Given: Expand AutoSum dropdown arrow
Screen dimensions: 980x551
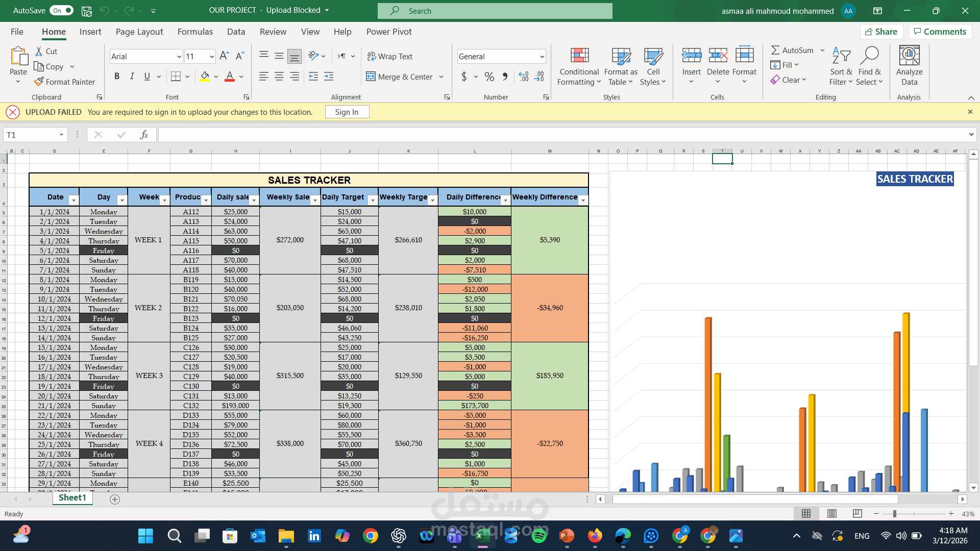Looking at the screenshot, I should (822, 50).
